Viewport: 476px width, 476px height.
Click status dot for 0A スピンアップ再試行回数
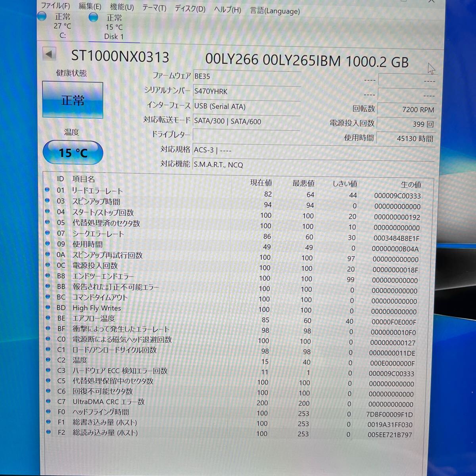pos(48,254)
